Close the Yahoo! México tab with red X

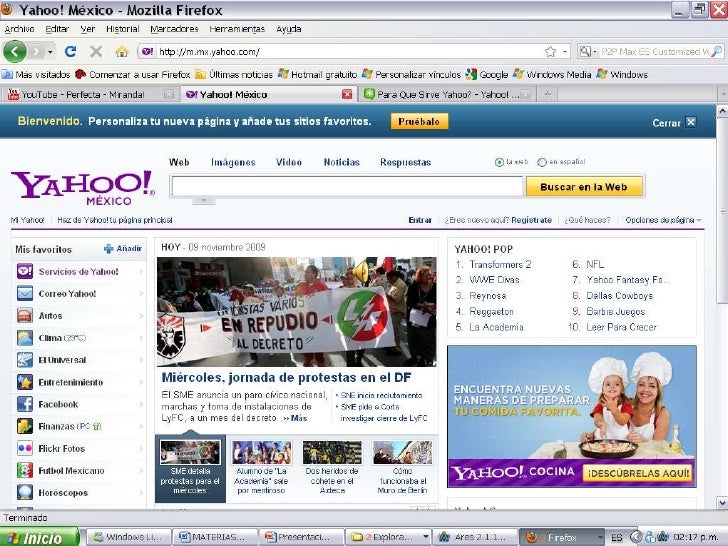(x=347, y=95)
